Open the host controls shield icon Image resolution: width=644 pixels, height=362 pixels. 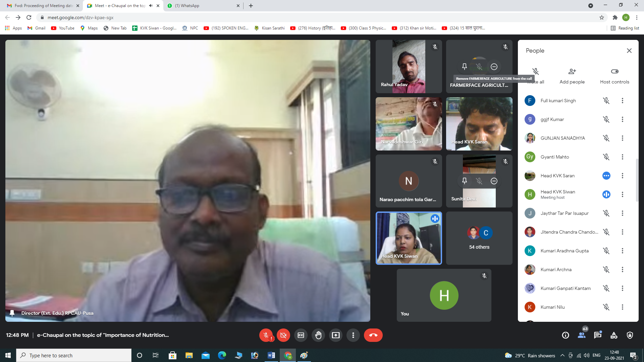[630, 335]
